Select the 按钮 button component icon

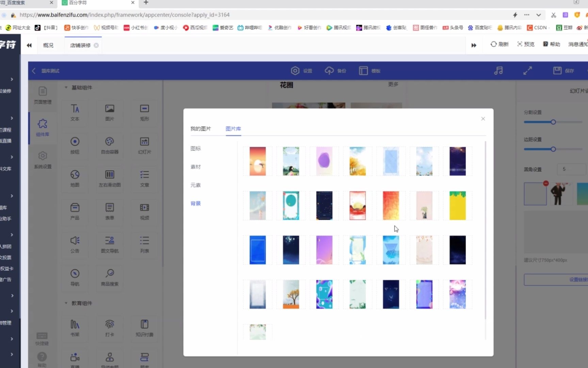point(75,145)
